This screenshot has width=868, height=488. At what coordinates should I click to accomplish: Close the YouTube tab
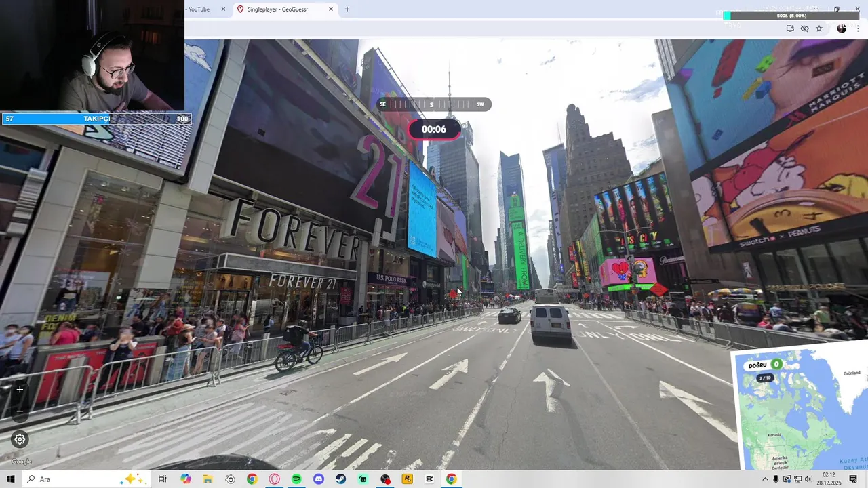pyautogui.click(x=223, y=9)
